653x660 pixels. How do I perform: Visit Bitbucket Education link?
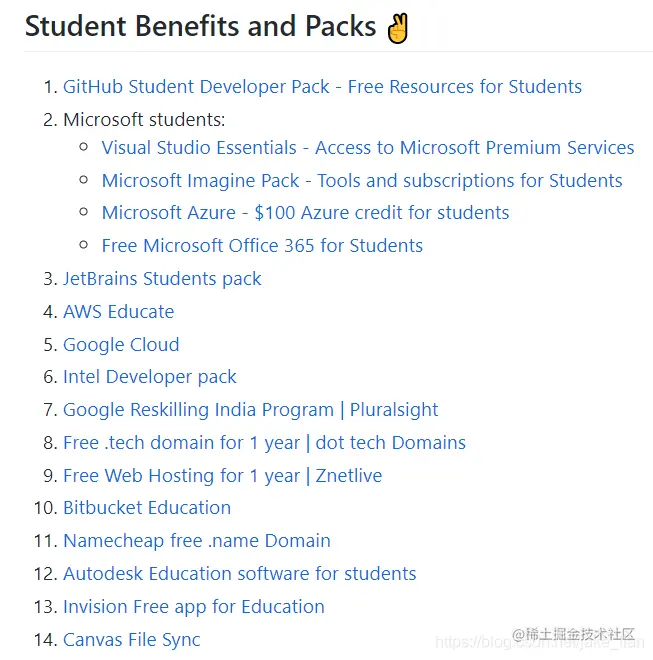147,508
